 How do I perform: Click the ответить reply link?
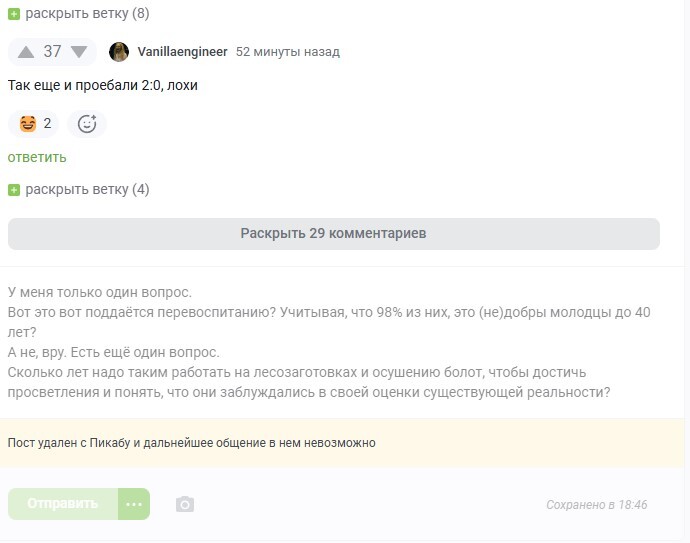37,157
